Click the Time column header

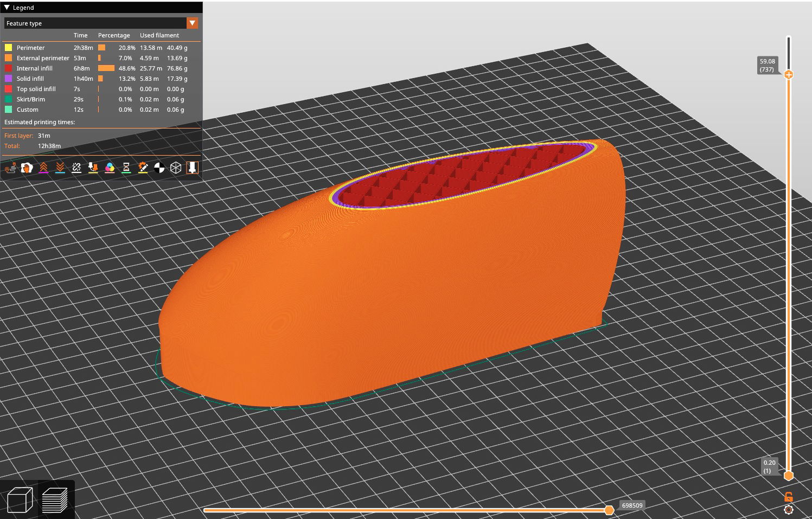80,35
